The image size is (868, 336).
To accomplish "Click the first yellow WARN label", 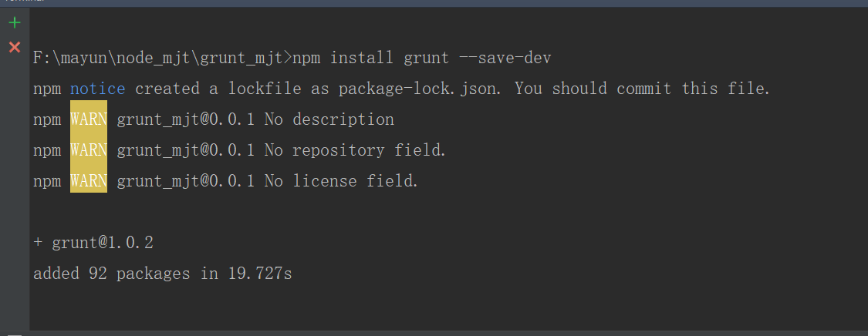I will click(88, 119).
